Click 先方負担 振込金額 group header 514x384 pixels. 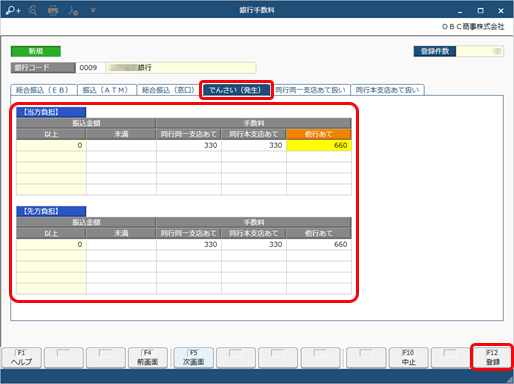pos(86,222)
